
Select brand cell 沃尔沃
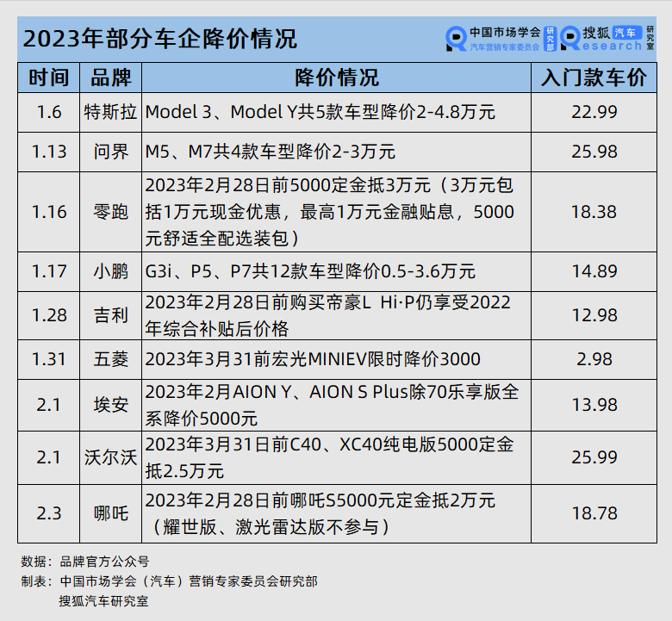pyautogui.click(x=110, y=457)
